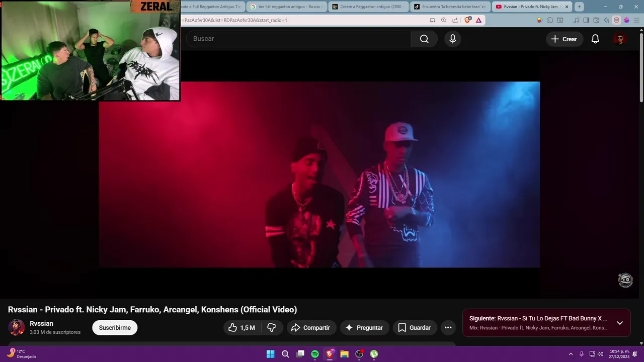This screenshot has width=644, height=362.
Task: Click the colorful extension icon in toolbar
Action: tap(540, 20)
